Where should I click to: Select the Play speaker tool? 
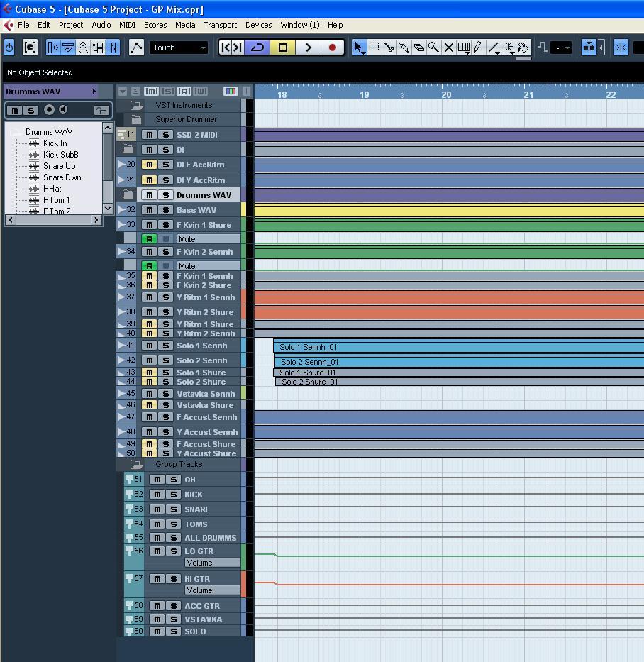pyautogui.click(x=509, y=48)
